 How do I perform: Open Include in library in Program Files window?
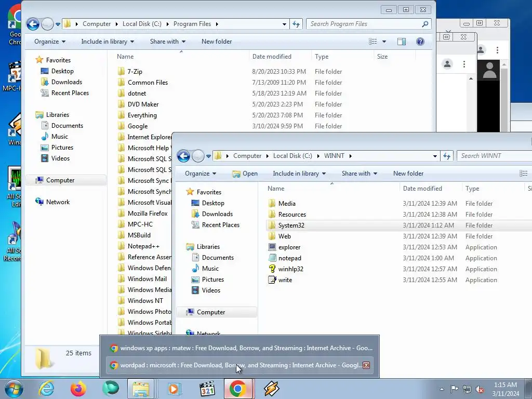coord(108,42)
